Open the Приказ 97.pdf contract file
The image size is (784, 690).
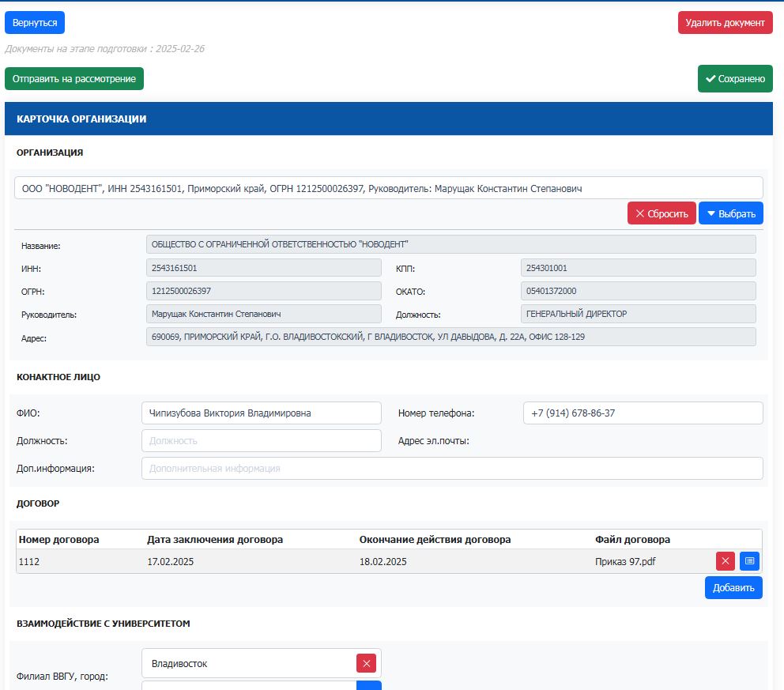coord(624,562)
